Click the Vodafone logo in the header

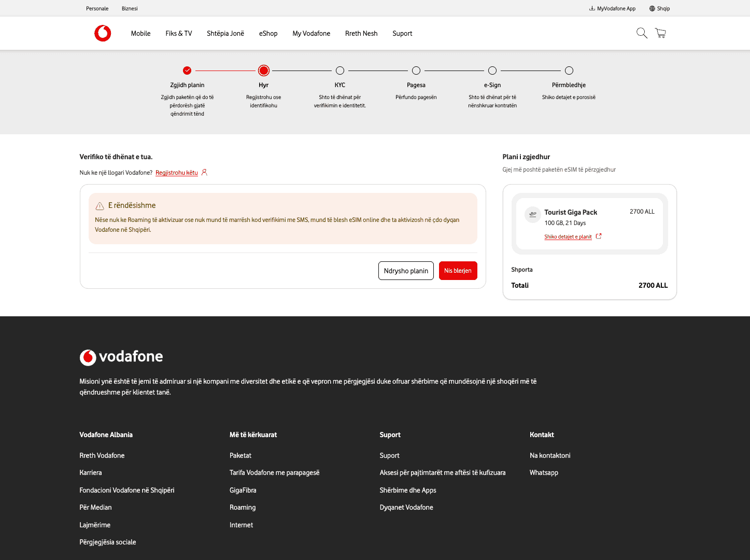click(x=103, y=33)
